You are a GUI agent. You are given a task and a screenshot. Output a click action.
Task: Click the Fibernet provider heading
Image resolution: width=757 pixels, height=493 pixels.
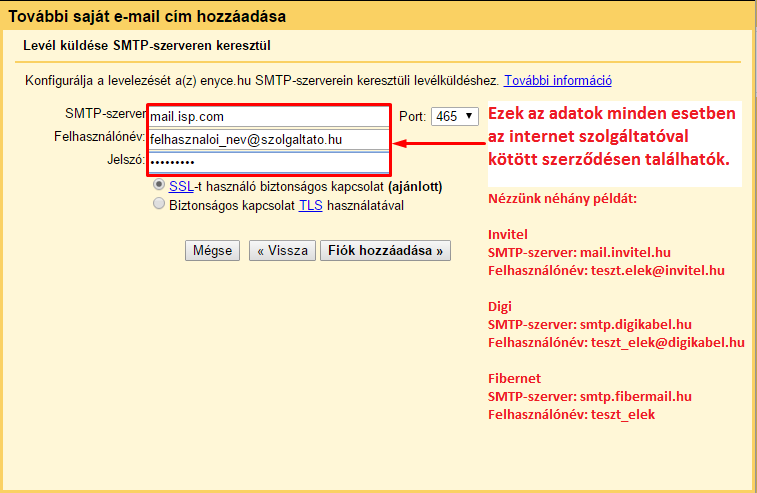pyautogui.click(x=515, y=379)
